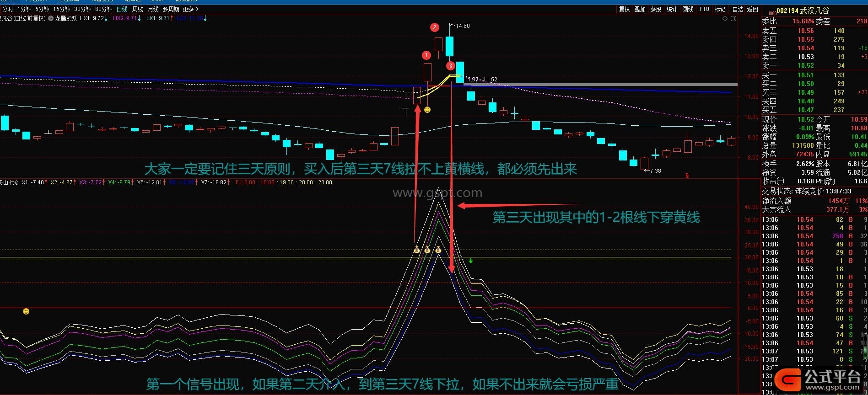868x395 pixels.
Task: Click the 复权 button
Action: pyautogui.click(x=624, y=9)
